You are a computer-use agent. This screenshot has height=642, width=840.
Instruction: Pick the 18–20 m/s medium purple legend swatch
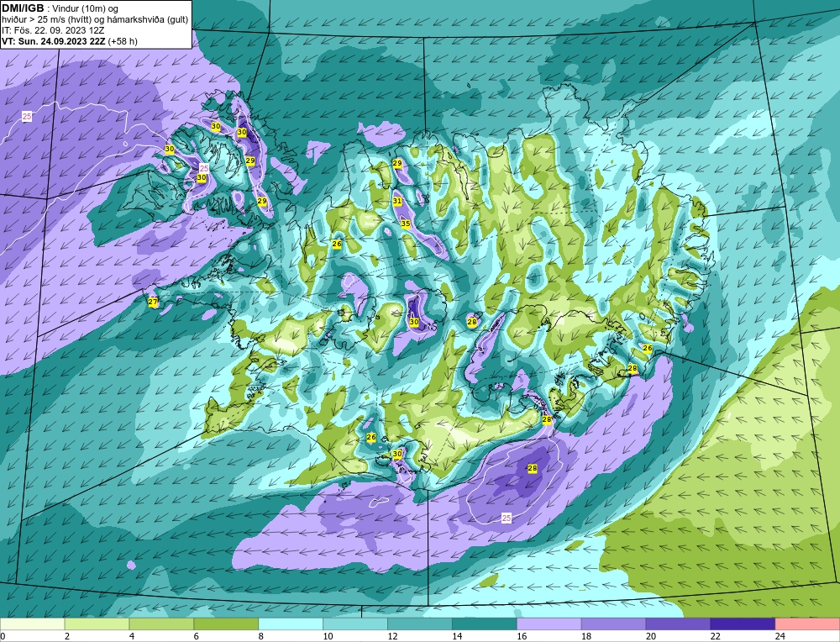pyautogui.click(x=613, y=624)
